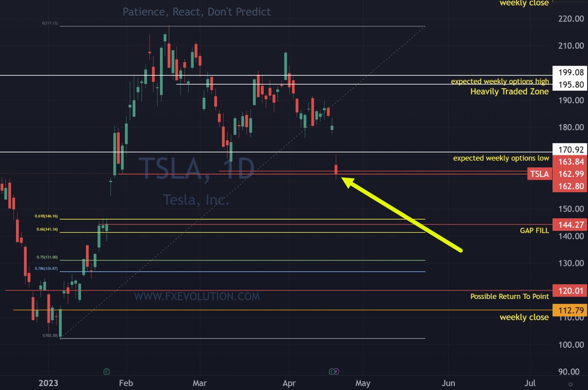Select the 0.66(141.34) Fibonacci level label
Image resolution: width=588 pixels, height=390 pixels.
tap(47, 229)
